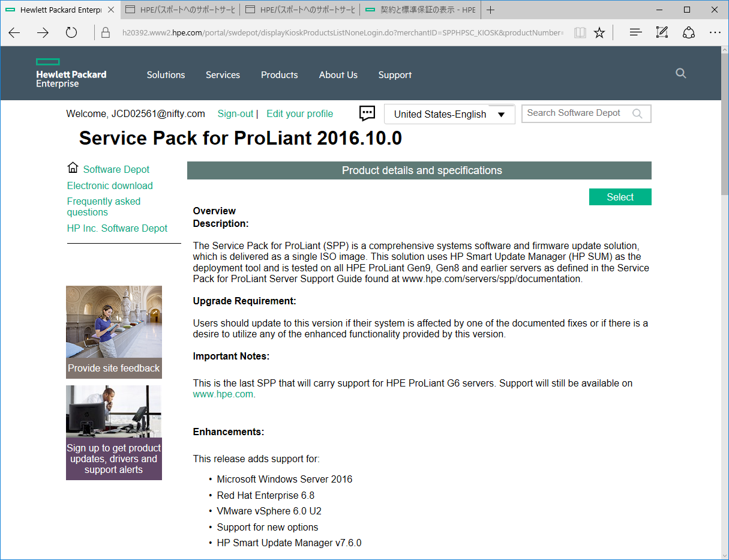Click the site search magnifier in header
Viewport: 729px width, 560px height.
click(680, 73)
